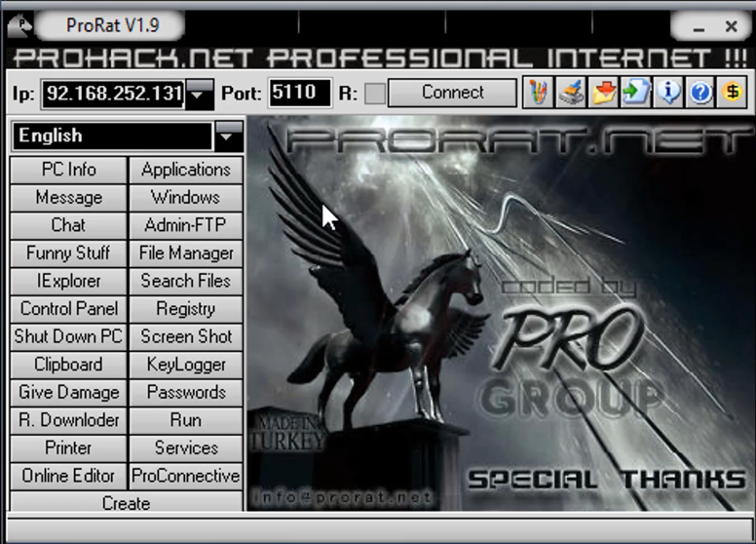Screen dimensions: 756x544
Task: Close the ProRat window
Action: click(732, 26)
